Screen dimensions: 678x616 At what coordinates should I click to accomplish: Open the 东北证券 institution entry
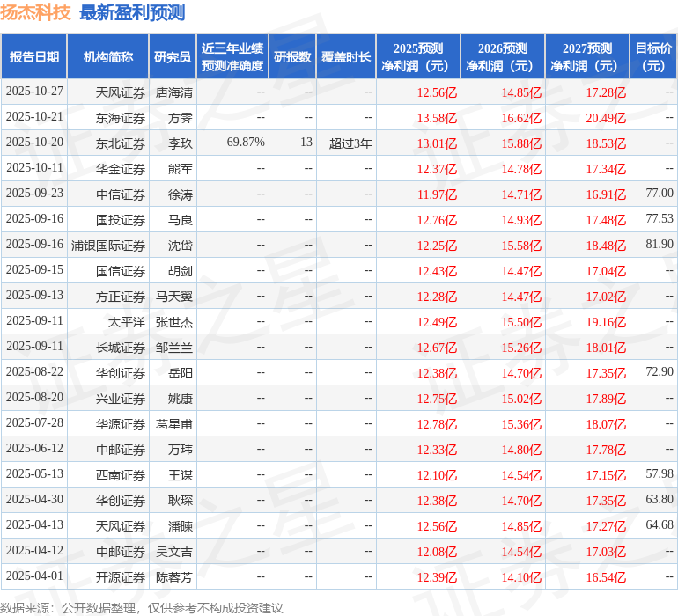(x=121, y=143)
